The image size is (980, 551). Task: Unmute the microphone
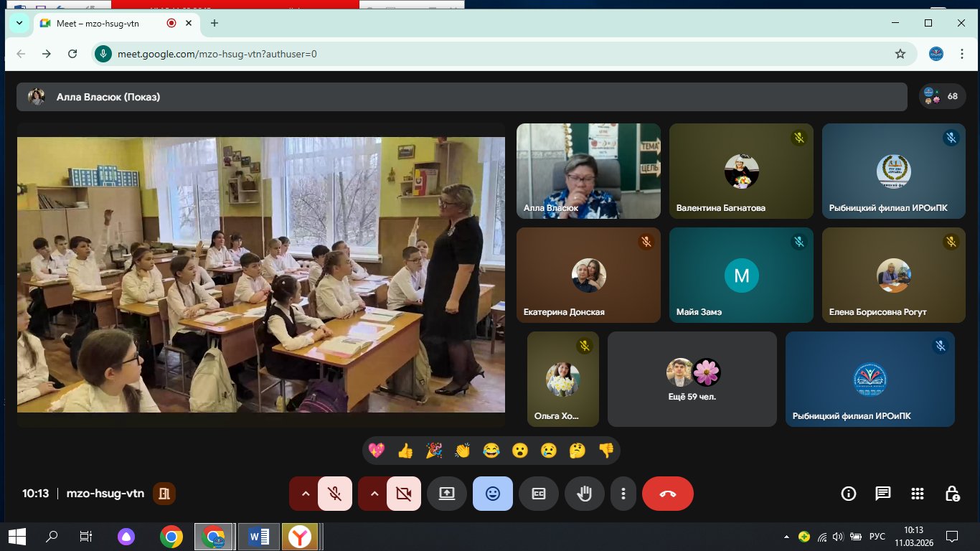334,494
